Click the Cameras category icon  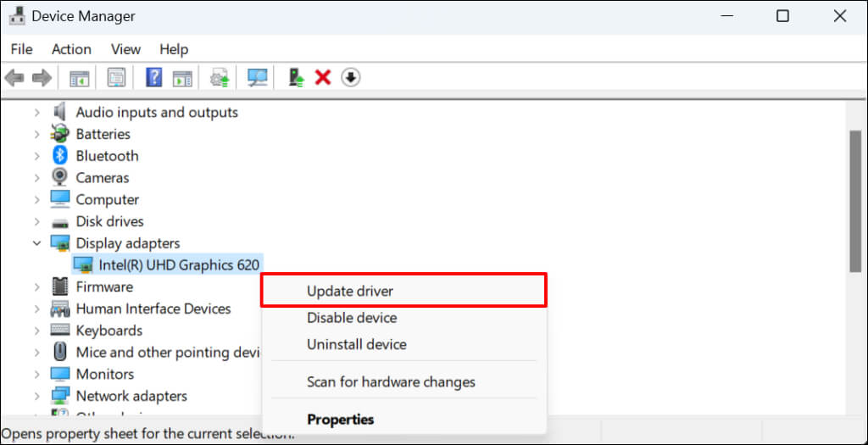point(60,177)
